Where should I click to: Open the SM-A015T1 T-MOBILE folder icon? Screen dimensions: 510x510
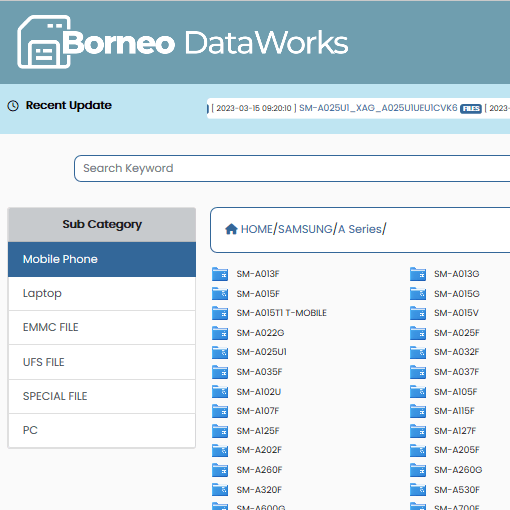pos(220,313)
